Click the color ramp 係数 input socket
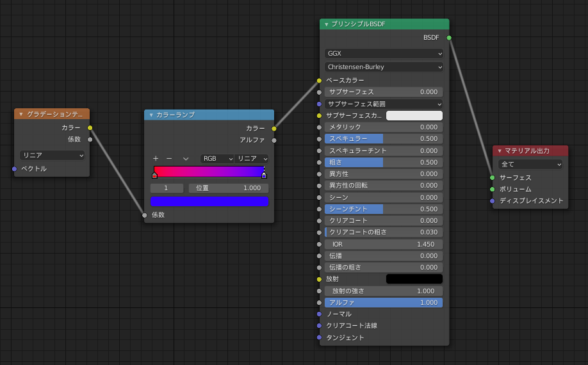The height and width of the screenshot is (365, 588). [x=144, y=215]
